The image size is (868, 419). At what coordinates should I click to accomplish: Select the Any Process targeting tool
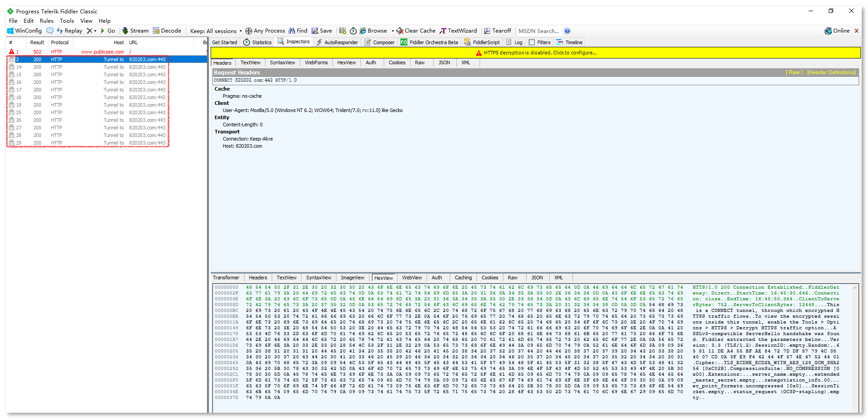[x=265, y=30]
